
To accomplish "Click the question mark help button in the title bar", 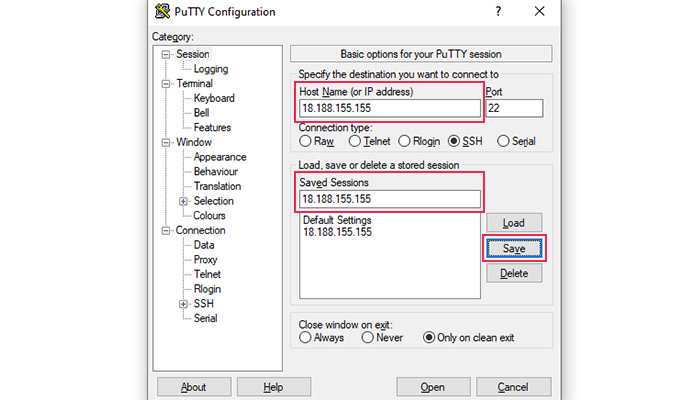I will [498, 11].
